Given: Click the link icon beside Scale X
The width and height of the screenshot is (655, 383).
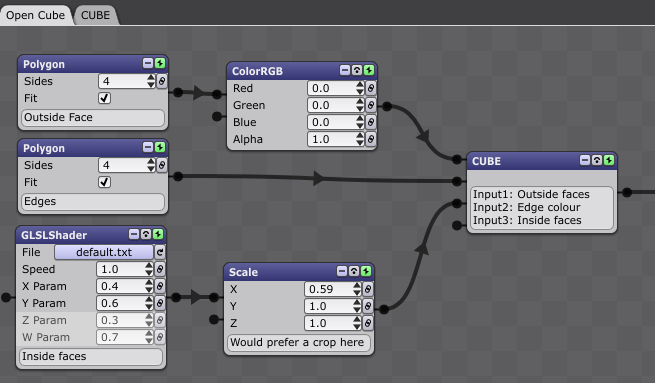Looking at the screenshot, I should [368, 289].
